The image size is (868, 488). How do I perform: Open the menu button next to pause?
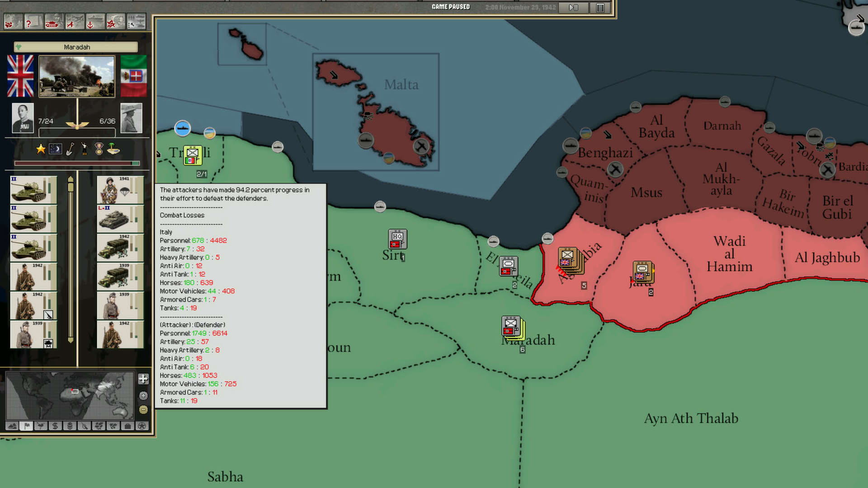[x=600, y=7]
